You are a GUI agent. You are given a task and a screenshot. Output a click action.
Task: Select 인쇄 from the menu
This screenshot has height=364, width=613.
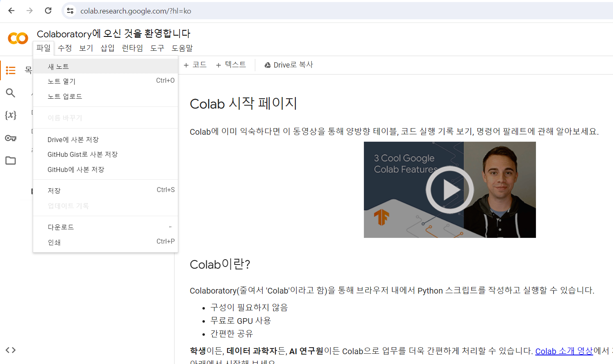(105, 242)
